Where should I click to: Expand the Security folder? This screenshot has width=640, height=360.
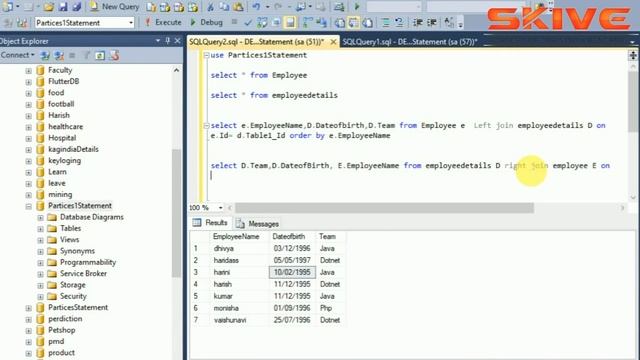[x=40, y=297]
